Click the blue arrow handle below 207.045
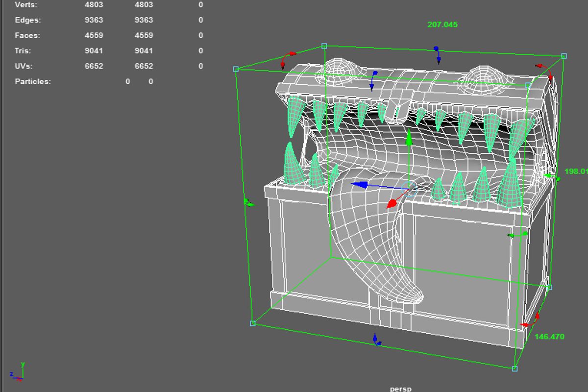This screenshot has width=588, height=392. tap(437, 55)
